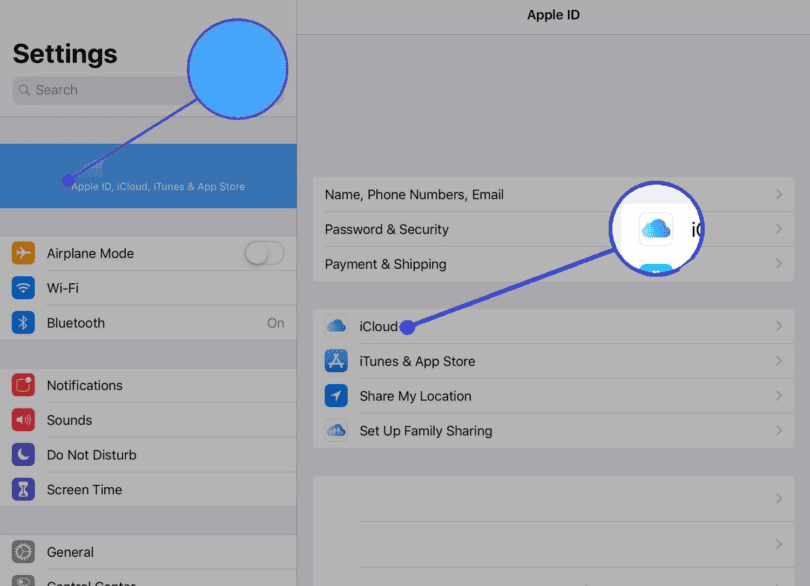Tap the red Notifications icon
810x586 pixels.
(x=23, y=385)
